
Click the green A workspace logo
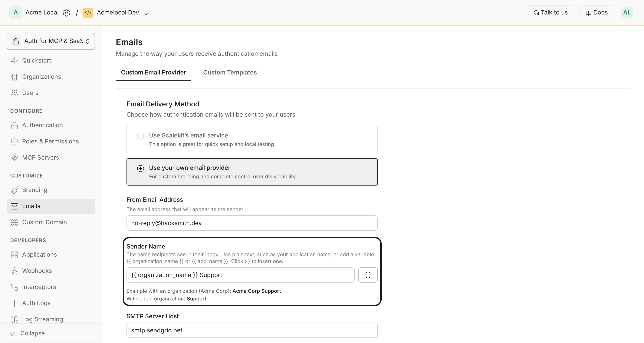[x=16, y=13]
